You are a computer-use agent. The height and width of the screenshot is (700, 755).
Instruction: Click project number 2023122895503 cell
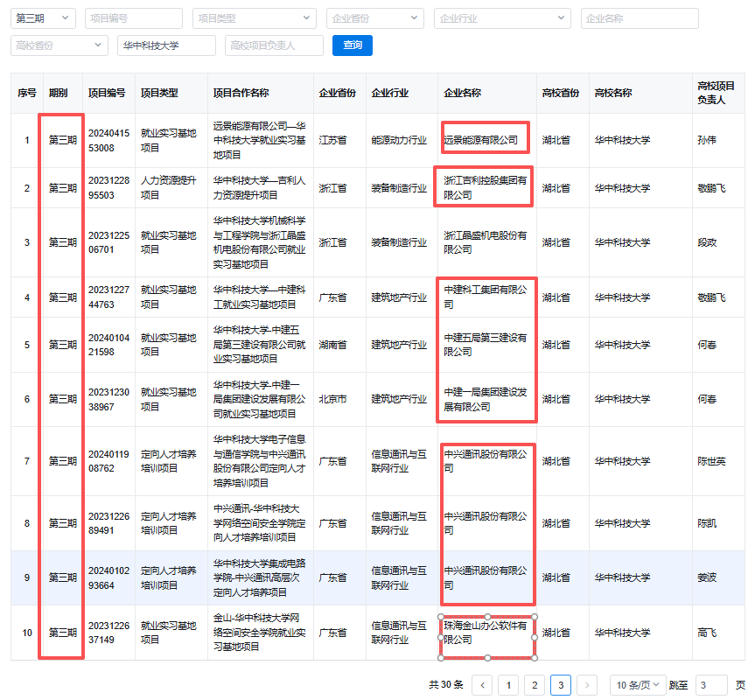(108, 188)
